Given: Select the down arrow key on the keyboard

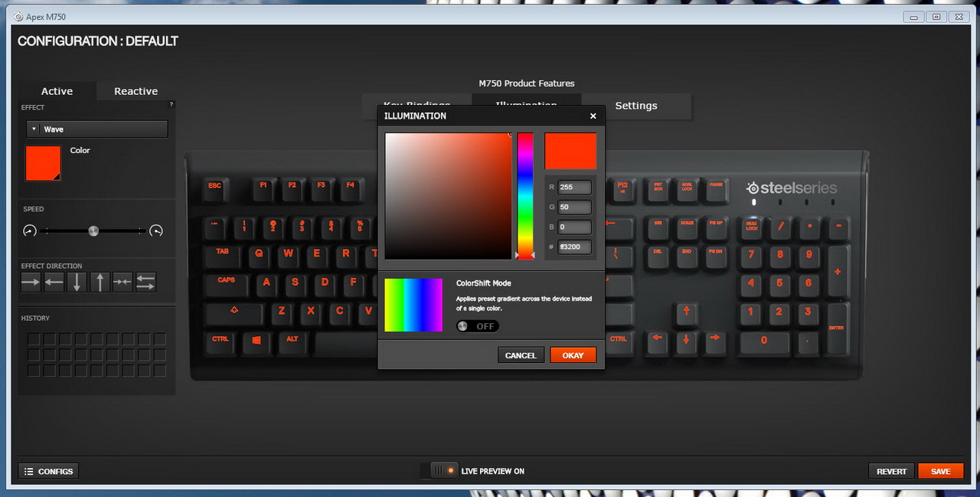Looking at the screenshot, I should [x=686, y=340].
